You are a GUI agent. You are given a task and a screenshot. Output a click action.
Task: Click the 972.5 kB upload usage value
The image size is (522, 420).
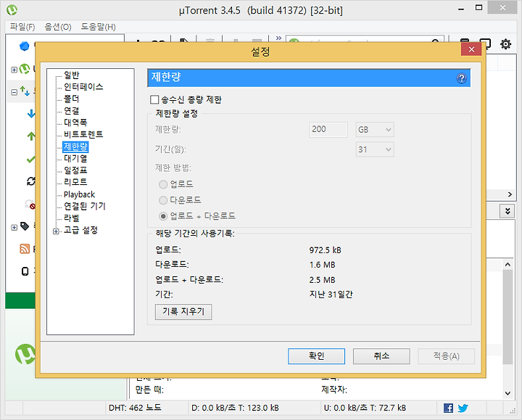(x=326, y=250)
